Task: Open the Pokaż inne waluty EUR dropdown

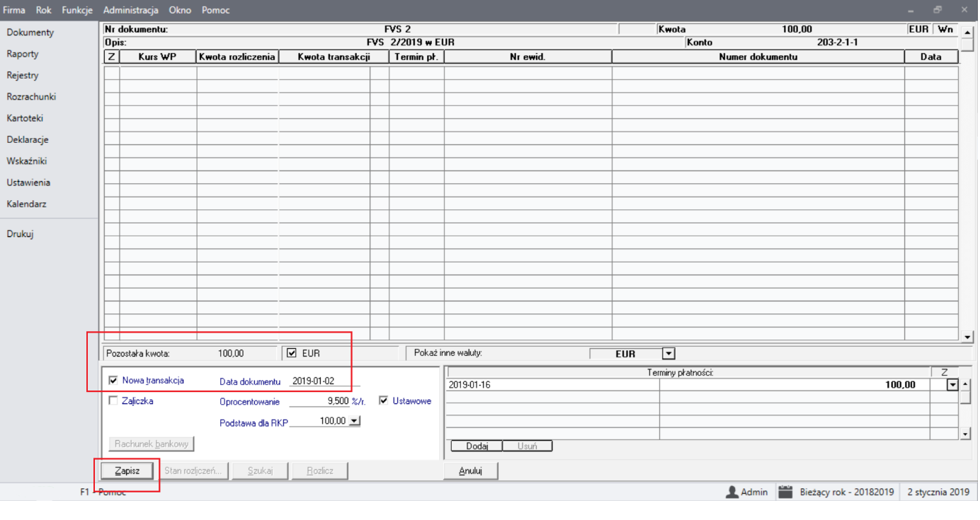Action: [x=668, y=354]
